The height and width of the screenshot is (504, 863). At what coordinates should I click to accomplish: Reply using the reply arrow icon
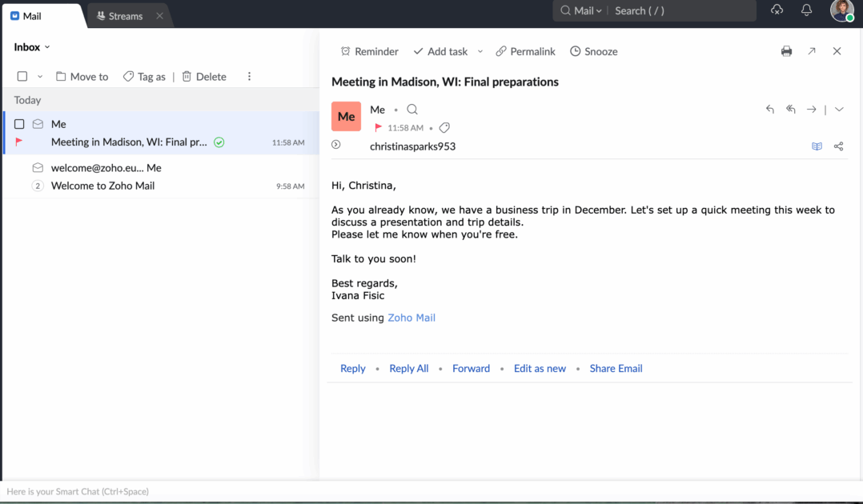pos(769,109)
